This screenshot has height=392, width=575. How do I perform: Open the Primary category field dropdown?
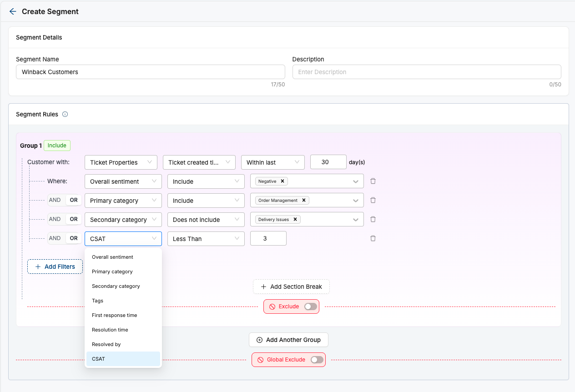123,201
